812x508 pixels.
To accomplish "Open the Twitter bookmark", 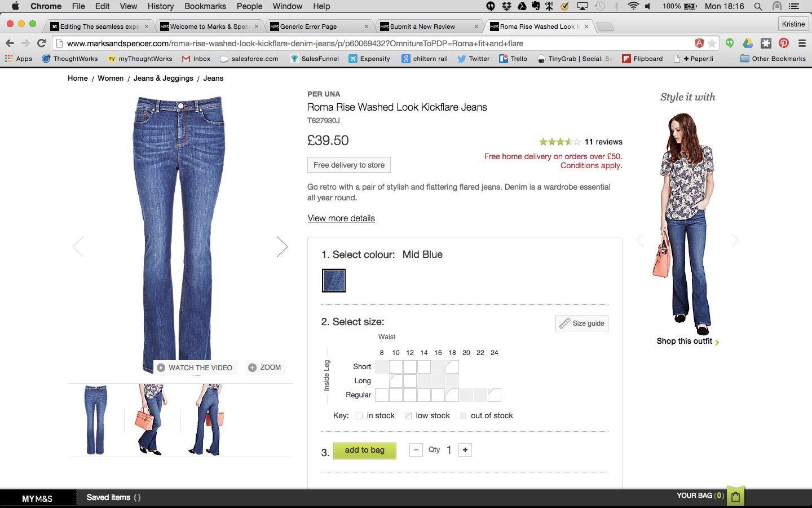I will click(473, 59).
